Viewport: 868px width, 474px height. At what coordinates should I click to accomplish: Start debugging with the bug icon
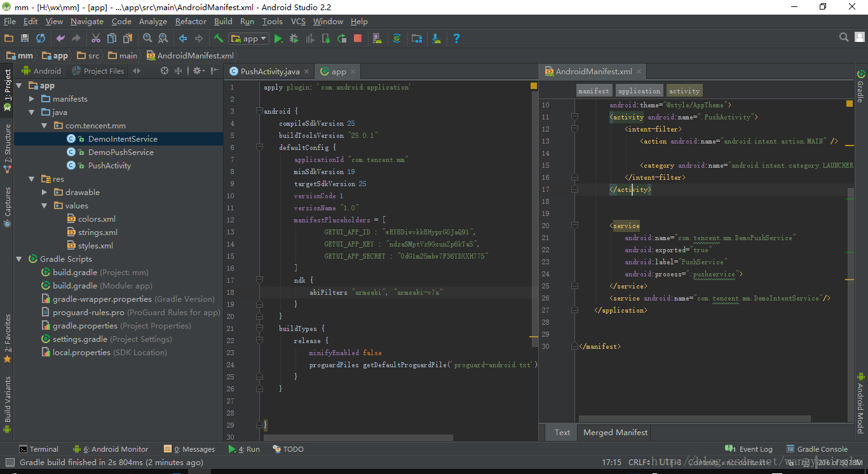(294, 38)
